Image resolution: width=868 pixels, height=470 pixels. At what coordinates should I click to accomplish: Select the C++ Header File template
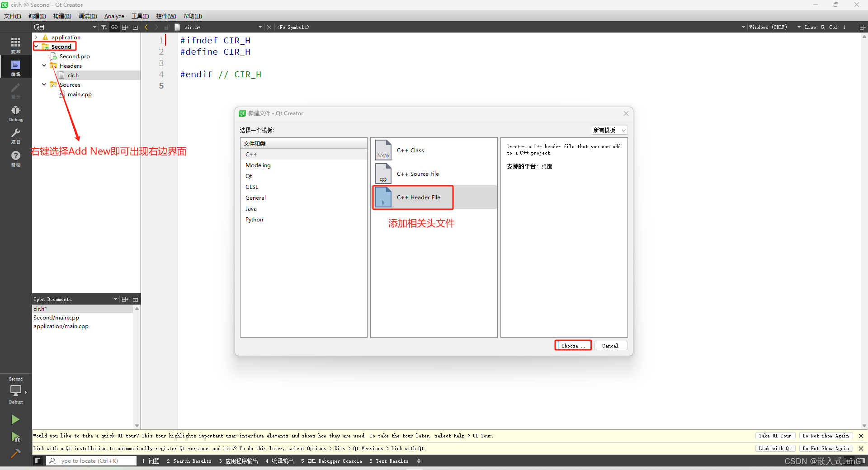coord(434,197)
